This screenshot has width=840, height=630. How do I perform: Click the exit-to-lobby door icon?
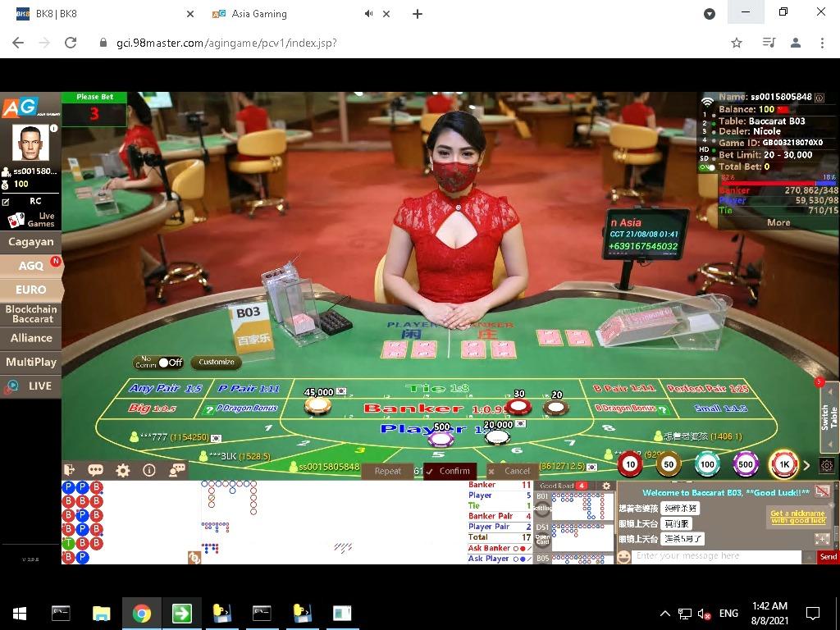coord(69,470)
